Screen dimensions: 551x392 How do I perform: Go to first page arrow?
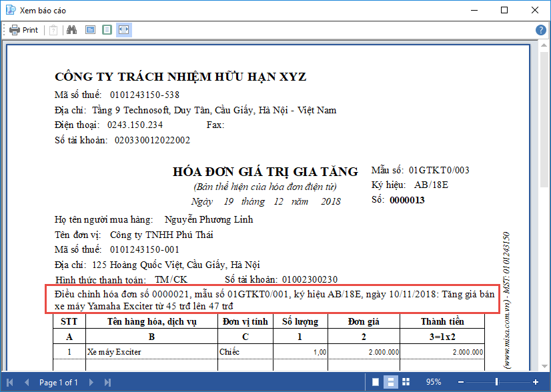11,382
